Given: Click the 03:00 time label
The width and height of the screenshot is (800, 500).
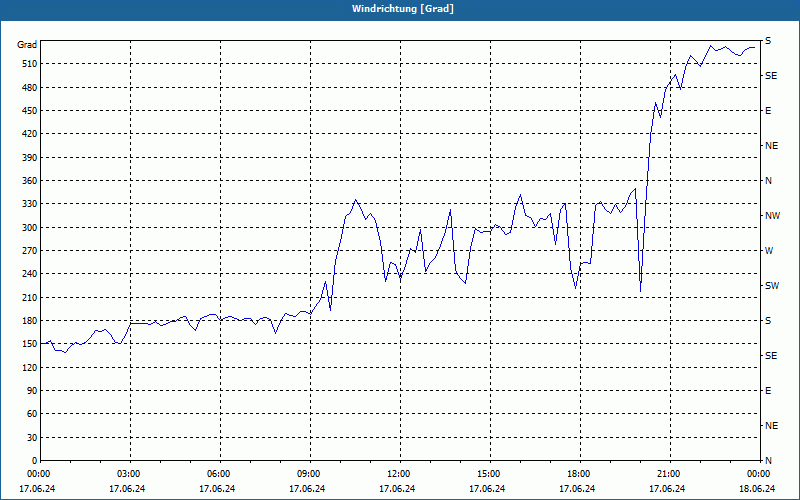Looking at the screenshot, I should (131, 474).
